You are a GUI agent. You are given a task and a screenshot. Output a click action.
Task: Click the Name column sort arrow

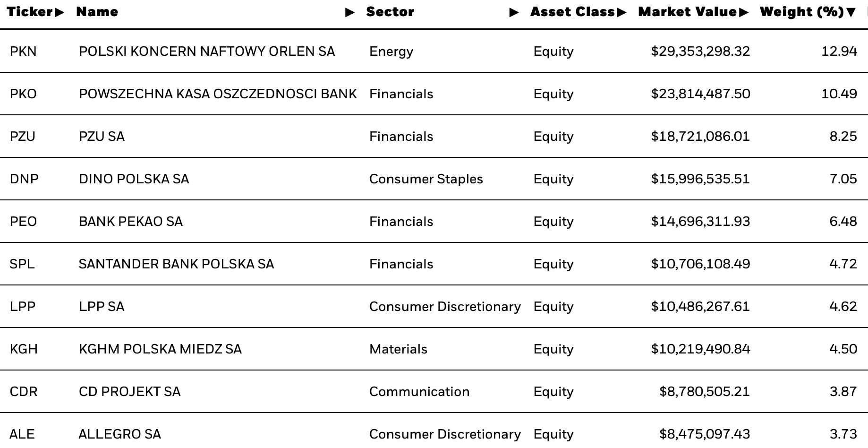pyautogui.click(x=350, y=13)
